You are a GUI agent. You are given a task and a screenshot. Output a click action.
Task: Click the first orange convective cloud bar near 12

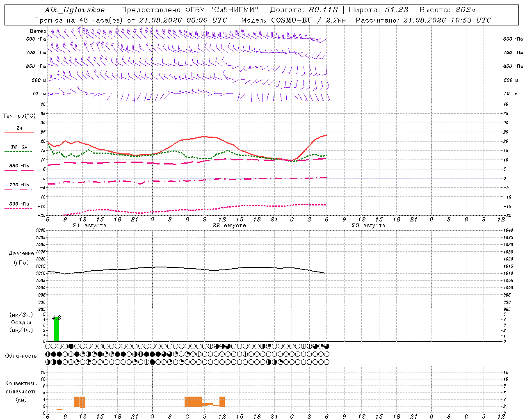click(77, 402)
